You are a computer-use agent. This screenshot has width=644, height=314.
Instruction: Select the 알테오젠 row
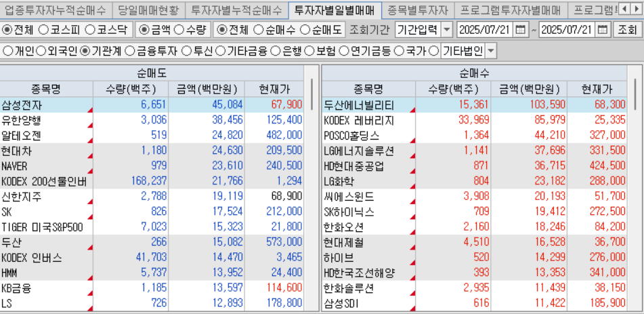(x=152, y=136)
